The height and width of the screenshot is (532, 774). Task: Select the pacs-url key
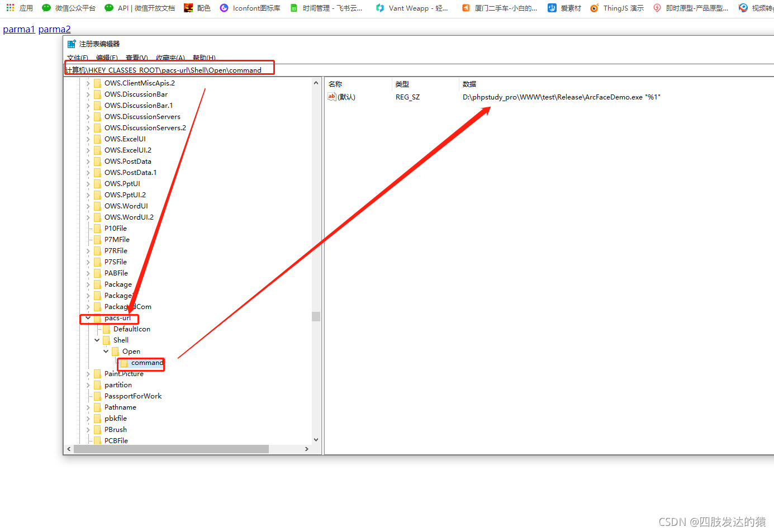118,318
